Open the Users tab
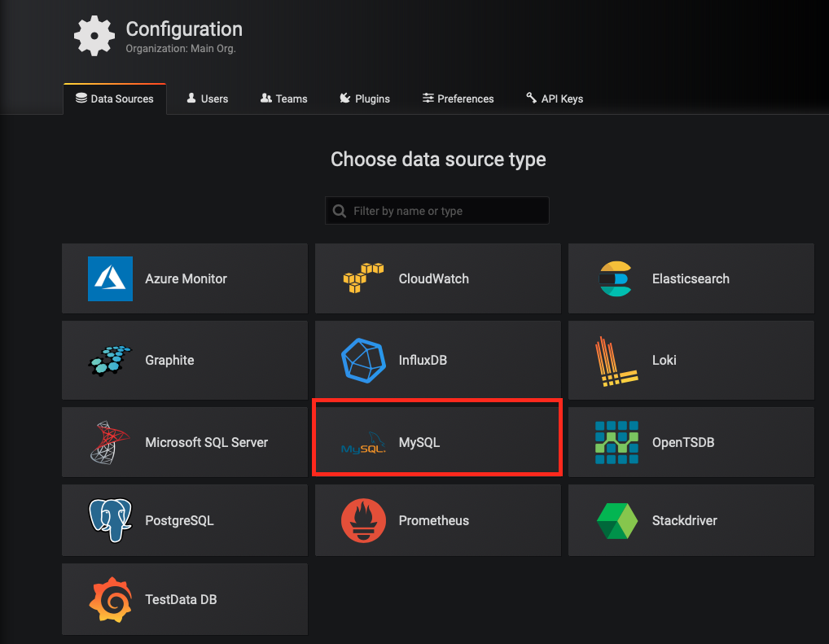Screen dimensions: 829x644 point(207,99)
